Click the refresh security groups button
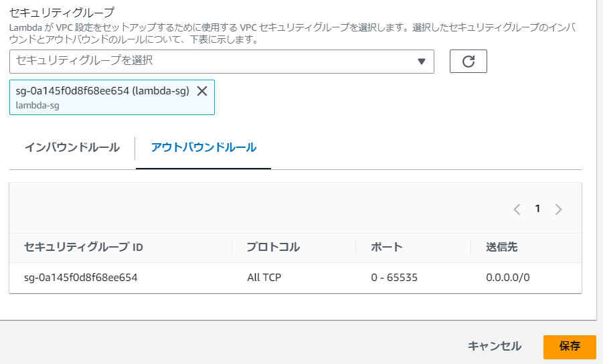Image resolution: width=603 pixels, height=364 pixels. 468,61
